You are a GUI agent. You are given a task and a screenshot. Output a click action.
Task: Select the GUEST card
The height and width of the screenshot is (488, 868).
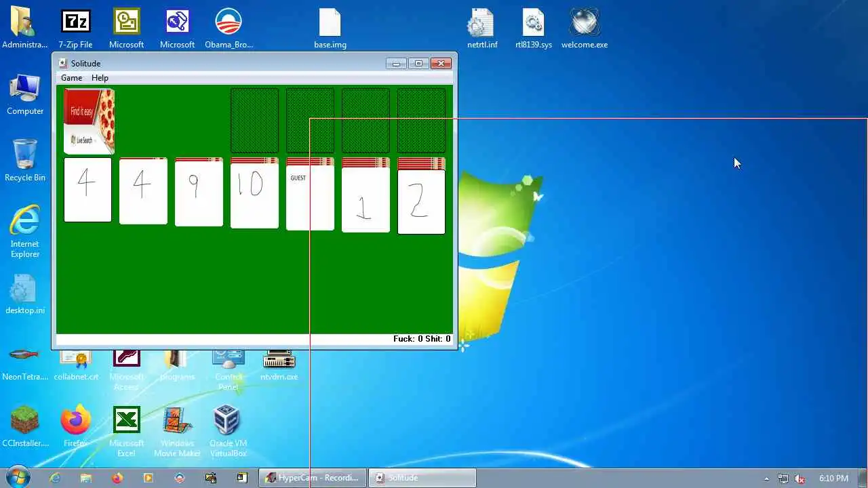click(310, 199)
